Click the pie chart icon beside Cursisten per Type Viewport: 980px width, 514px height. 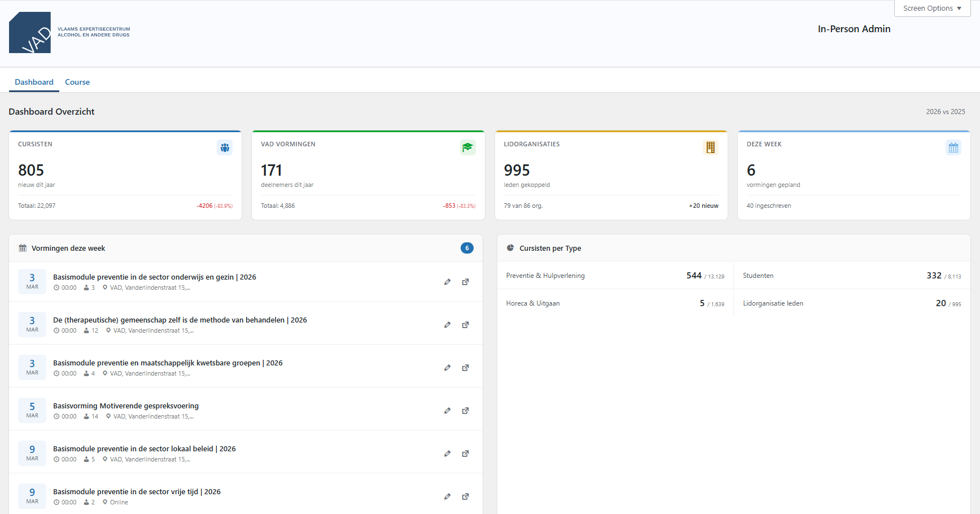coord(511,247)
